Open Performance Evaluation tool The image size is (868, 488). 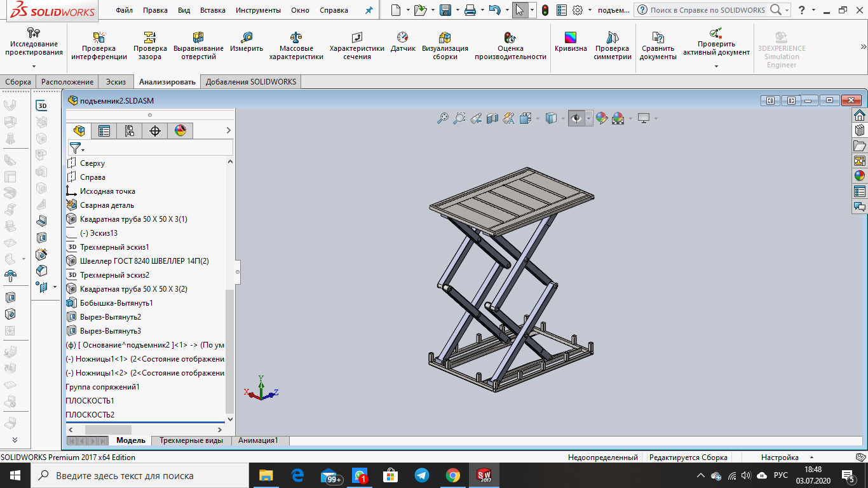tap(510, 46)
